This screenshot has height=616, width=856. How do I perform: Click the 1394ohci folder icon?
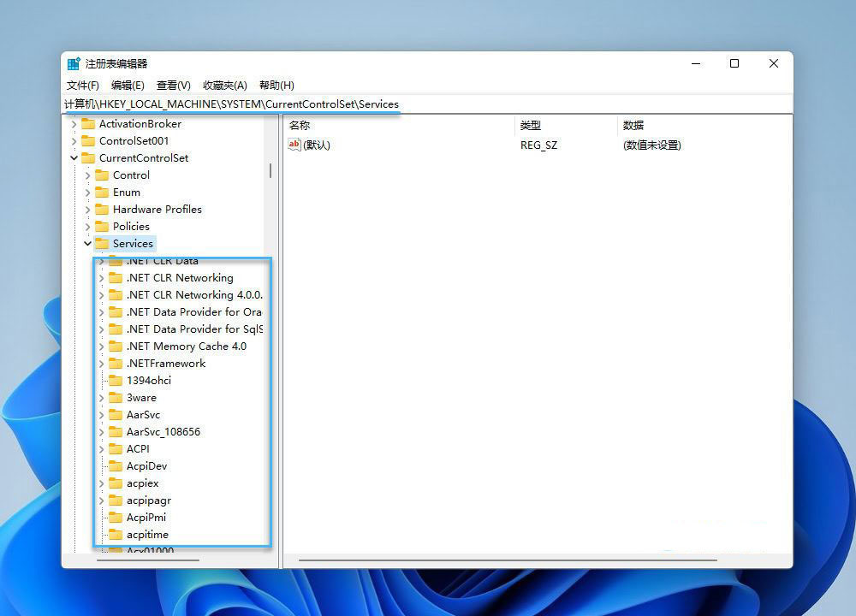coord(115,381)
